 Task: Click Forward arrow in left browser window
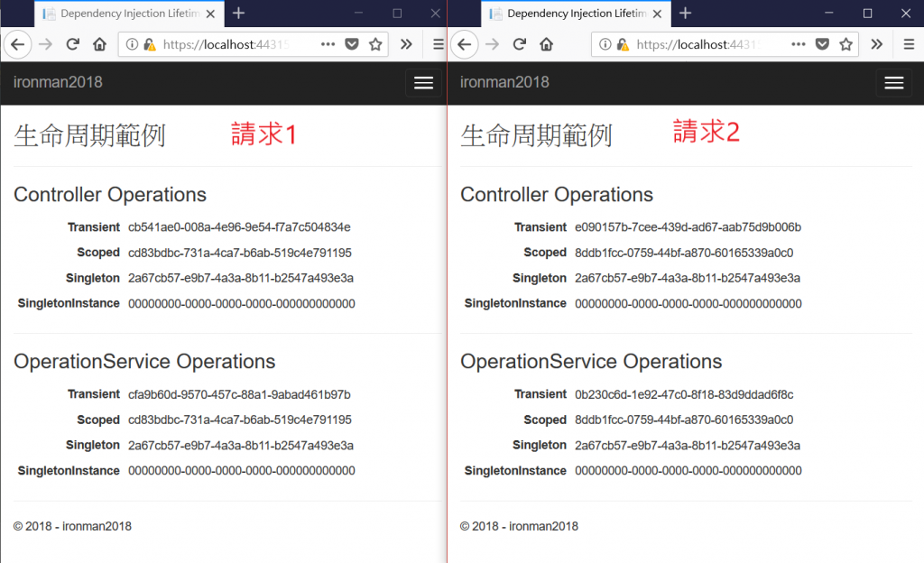[45, 44]
